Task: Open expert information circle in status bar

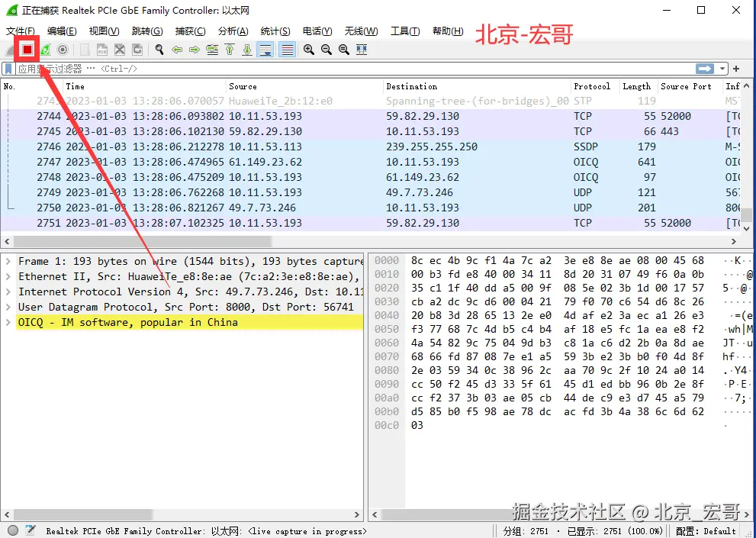Action: tap(13, 530)
